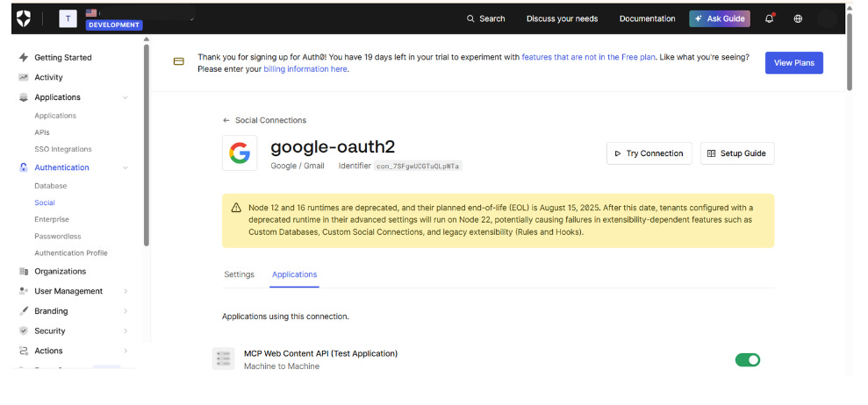Open Getting Started in the sidebar
The height and width of the screenshot is (405, 868).
pyautogui.click(x=63, y=58)
